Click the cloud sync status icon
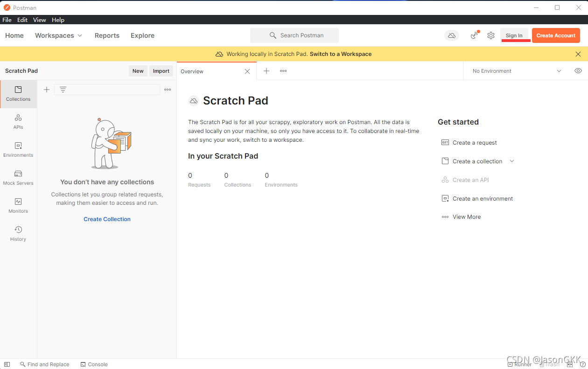The height and width of the screenshot is (369, 588). 451,35
